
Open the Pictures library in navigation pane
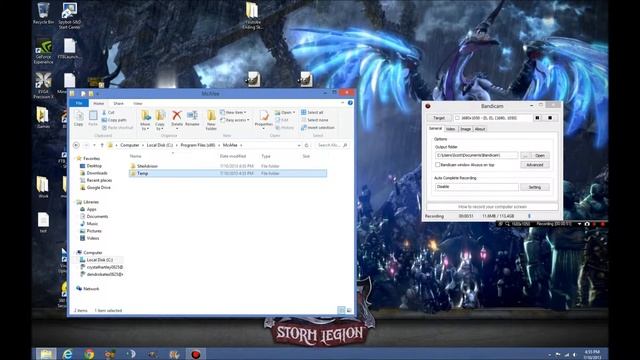pos(94,231)
